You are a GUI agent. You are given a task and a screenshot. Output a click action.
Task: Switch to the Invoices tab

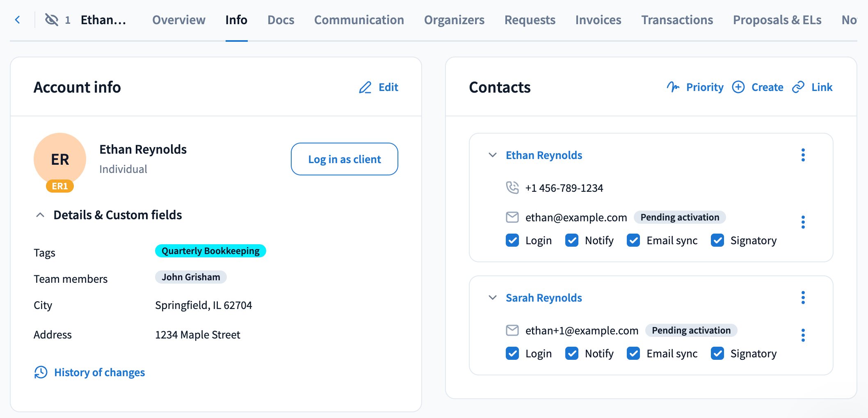pos(598,20)
